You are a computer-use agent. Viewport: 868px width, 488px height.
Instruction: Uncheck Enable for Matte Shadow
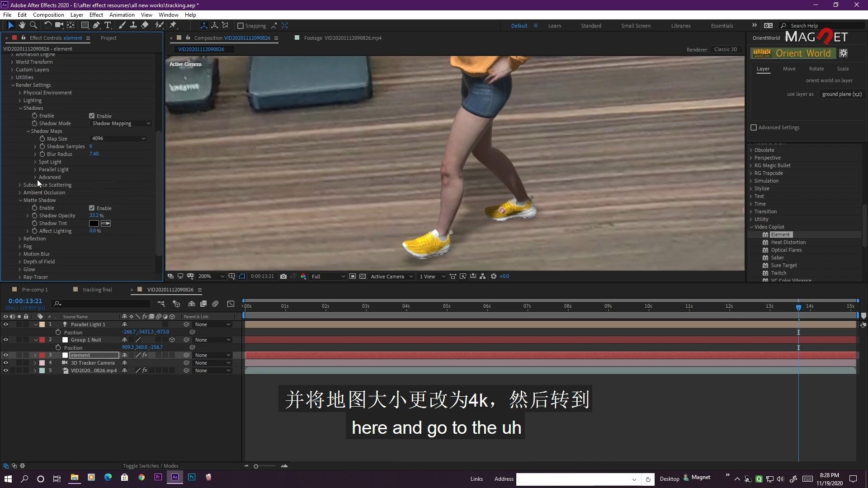(x=91, y=208)
